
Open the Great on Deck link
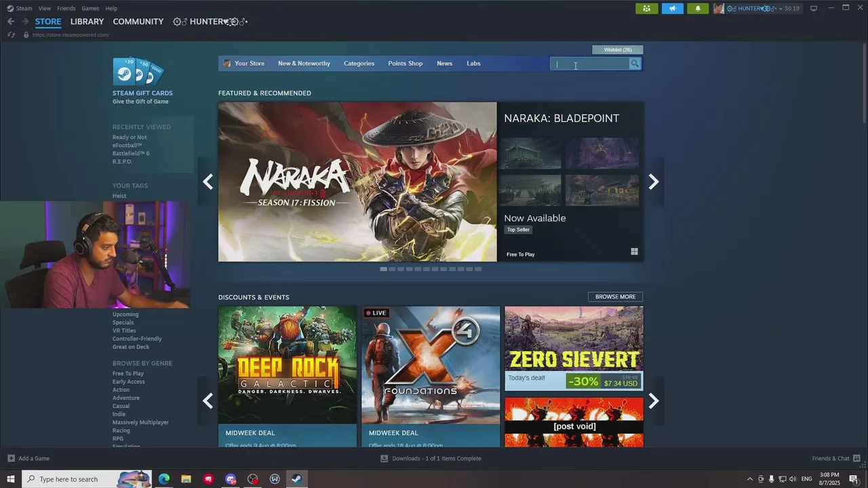131,347
